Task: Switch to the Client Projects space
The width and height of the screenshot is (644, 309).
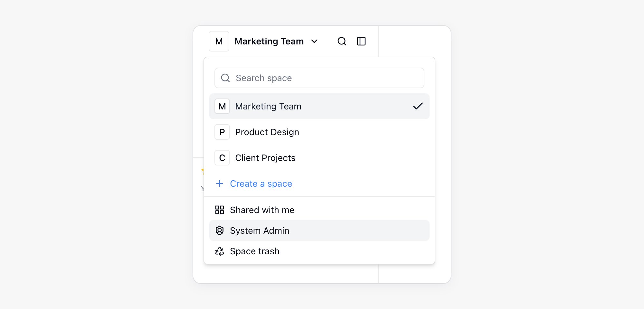Action: click(x=319, y=158)
